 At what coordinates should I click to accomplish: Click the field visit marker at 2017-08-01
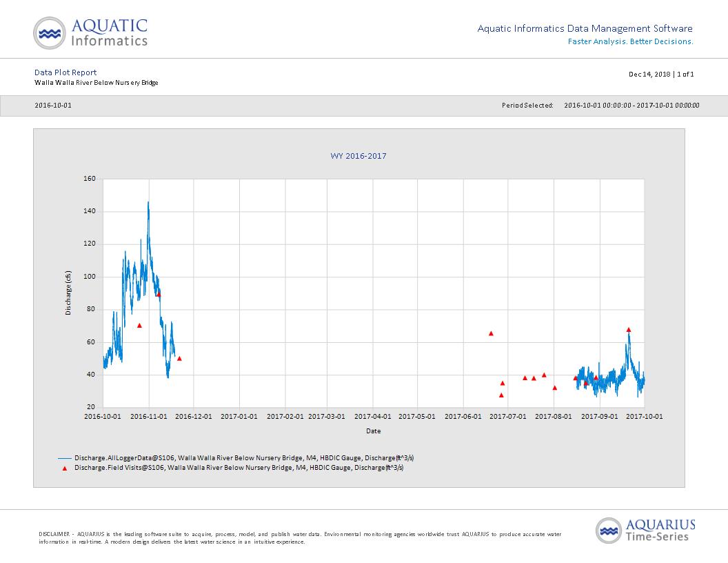click(x=555, y=388)
